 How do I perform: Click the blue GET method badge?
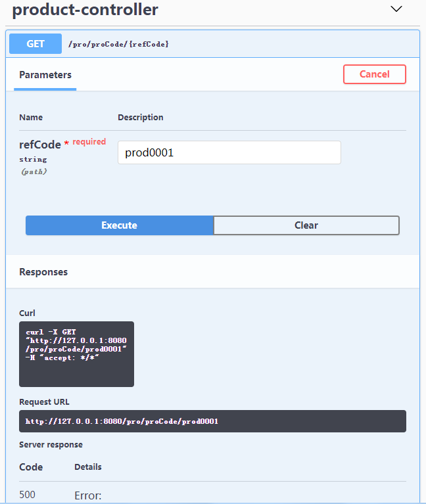tap(35, 44)
